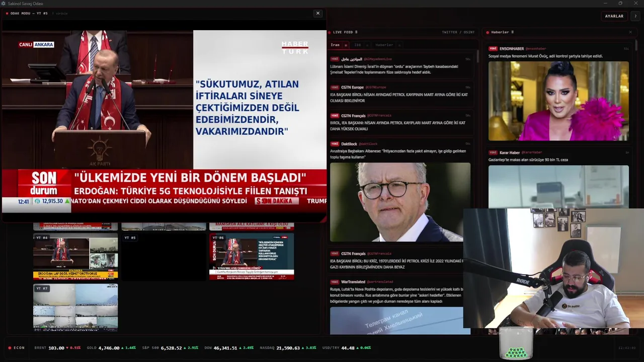Viewport: 644px width, 362px height.
Task: Click the close icon on the ISS tab
Action: 367,45
